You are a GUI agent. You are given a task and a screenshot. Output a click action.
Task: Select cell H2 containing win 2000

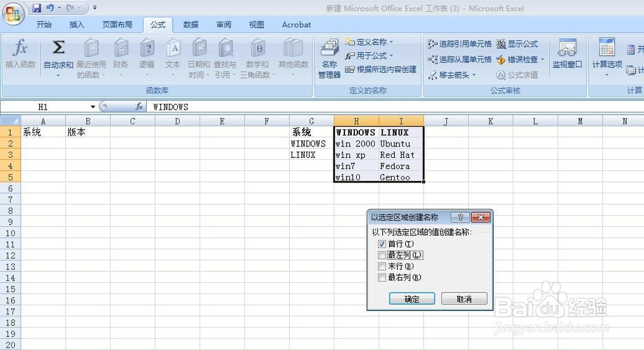point(356,144)
